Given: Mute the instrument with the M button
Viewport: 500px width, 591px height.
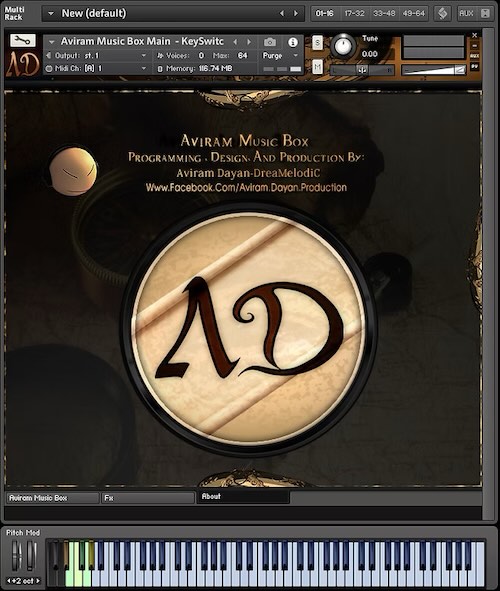Looking at the screenshot, I should (318, 67).
